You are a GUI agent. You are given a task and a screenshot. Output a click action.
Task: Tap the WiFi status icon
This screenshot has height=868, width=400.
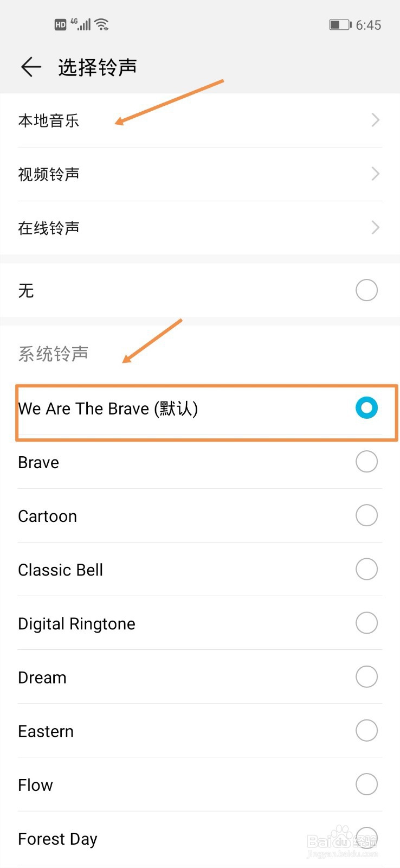tap(101, 24)
